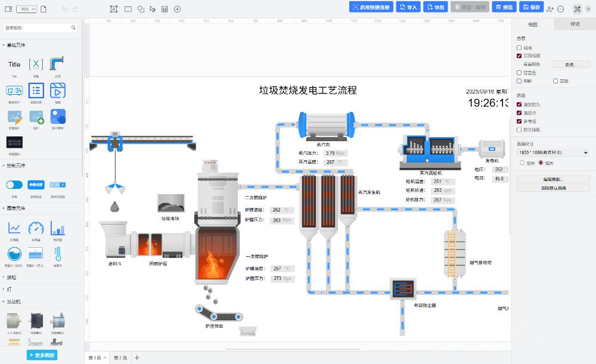Open the 1920*1080 page size dropdown
596x364 pixels.
click(x=552, y=153)
